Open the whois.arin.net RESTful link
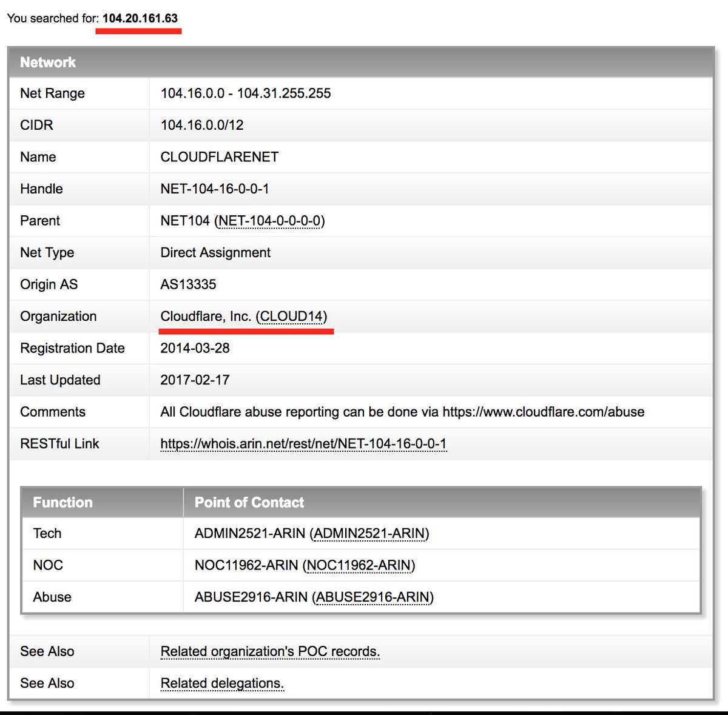 (303, 444)
